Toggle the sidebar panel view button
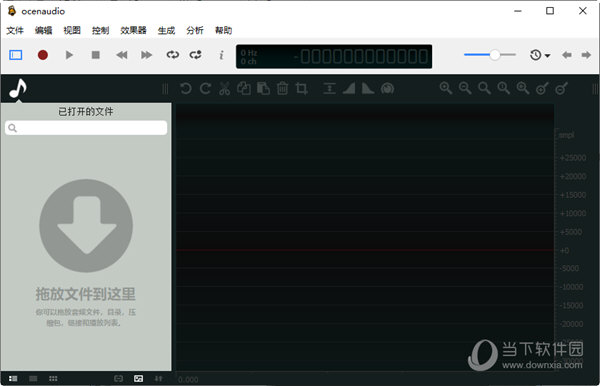 point(16,55)
